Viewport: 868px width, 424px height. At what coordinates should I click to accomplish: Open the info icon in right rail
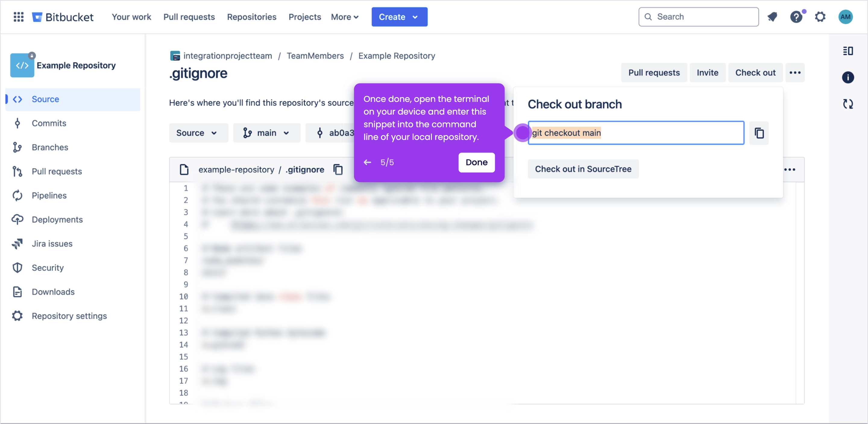click(x=848, y=78)
